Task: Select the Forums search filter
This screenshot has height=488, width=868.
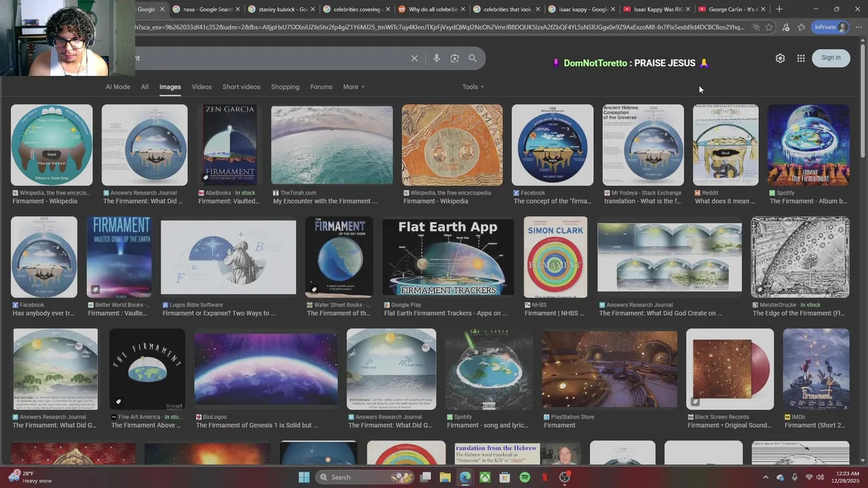Action: [x=321, y=87]
